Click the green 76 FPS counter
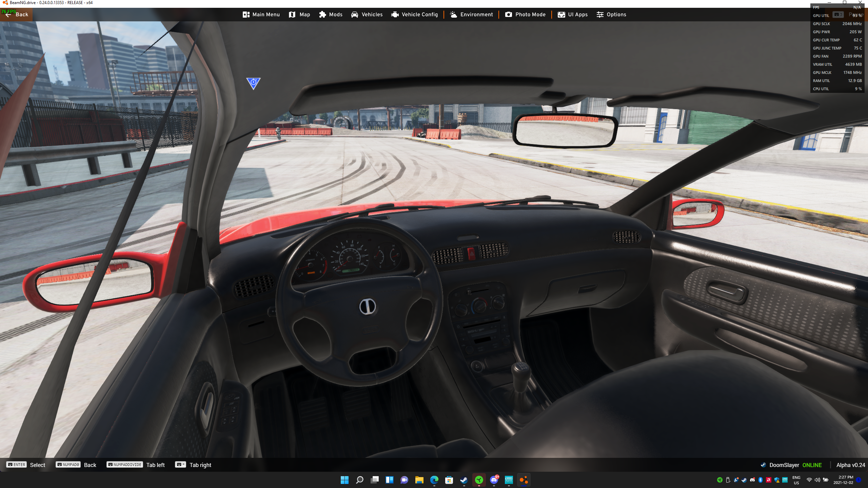Screen dimensions: 868x488 8,11
